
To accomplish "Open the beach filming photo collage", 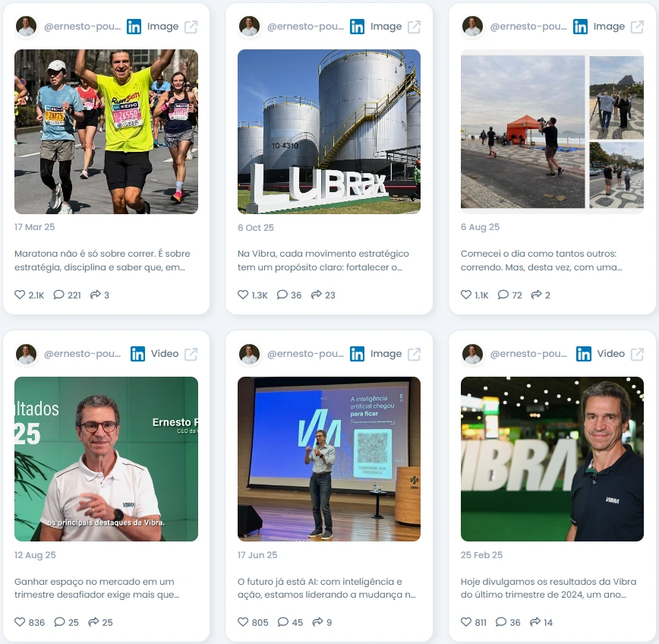I will [x=552, y=131].
